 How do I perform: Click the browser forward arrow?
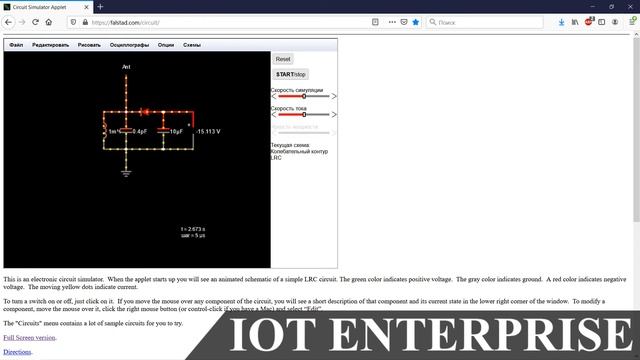point(22,22)
